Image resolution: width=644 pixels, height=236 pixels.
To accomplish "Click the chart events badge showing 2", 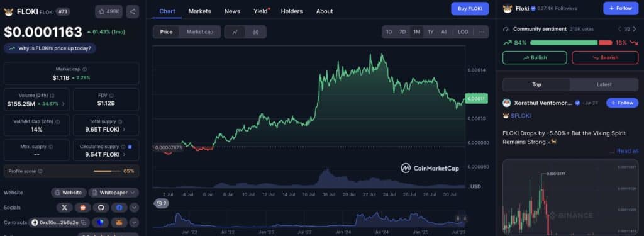I will (162, 203).
